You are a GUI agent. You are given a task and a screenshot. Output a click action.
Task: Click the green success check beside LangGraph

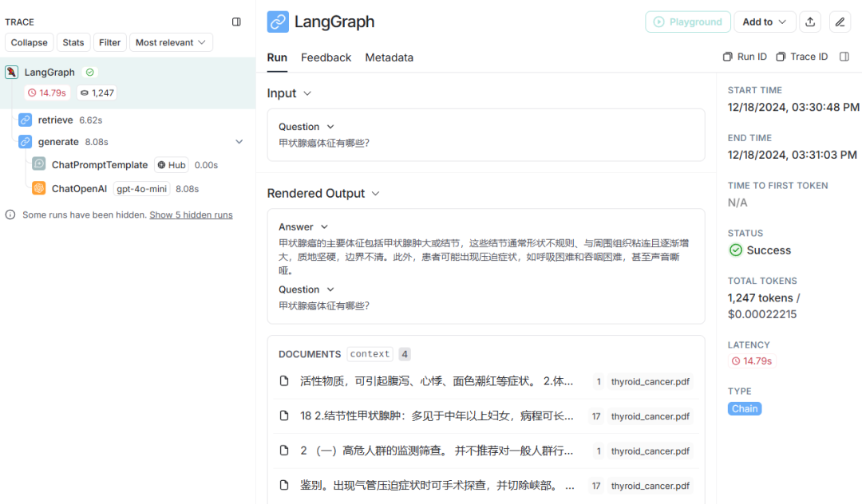89,72
